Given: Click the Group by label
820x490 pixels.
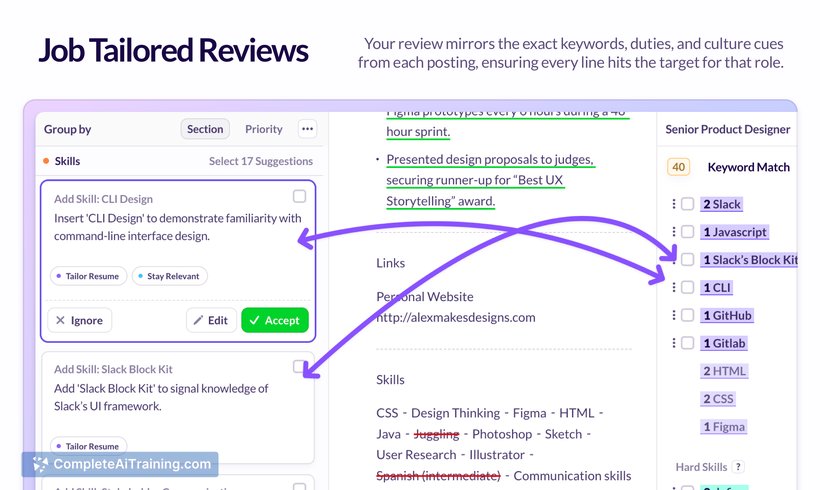Looking at the screenshot, I should [x=67, y=129].
